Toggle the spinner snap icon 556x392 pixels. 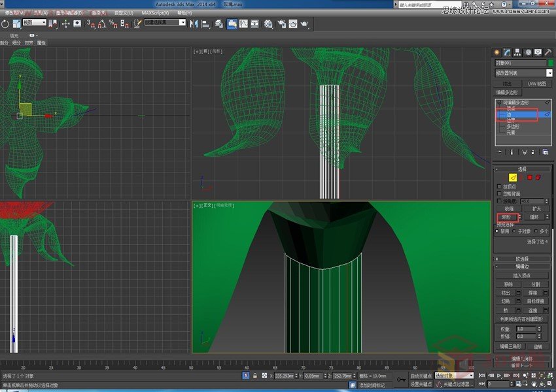point(124,24)
